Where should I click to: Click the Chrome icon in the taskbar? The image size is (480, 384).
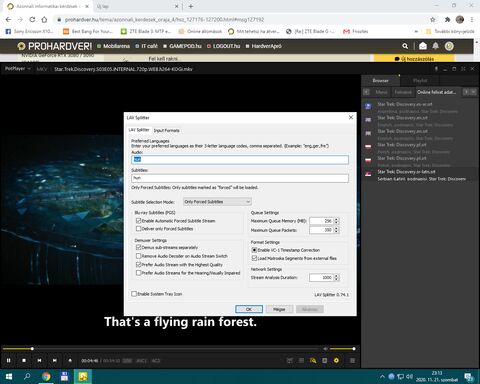[x=46, y=377]
